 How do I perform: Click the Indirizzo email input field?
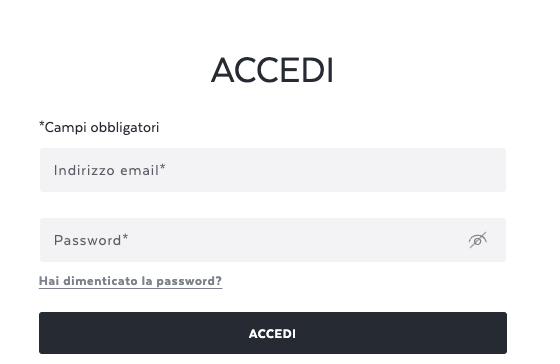(x=273, y=170)
